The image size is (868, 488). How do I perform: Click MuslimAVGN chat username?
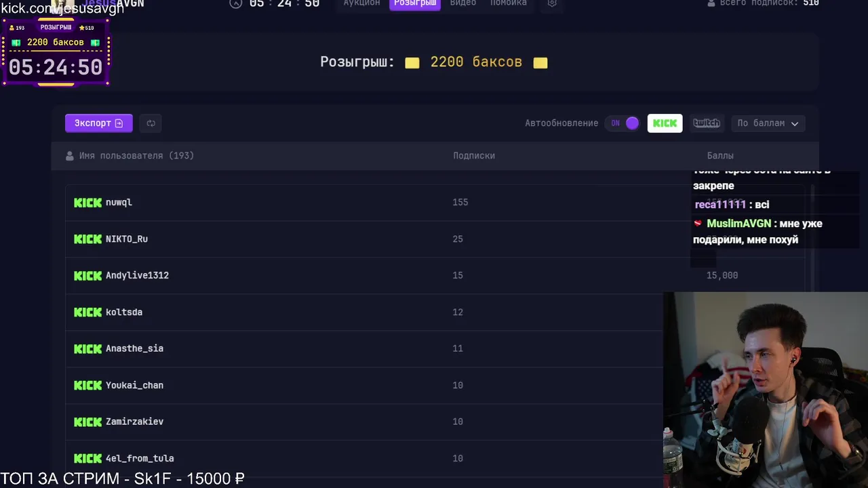[x=738, y=224]
